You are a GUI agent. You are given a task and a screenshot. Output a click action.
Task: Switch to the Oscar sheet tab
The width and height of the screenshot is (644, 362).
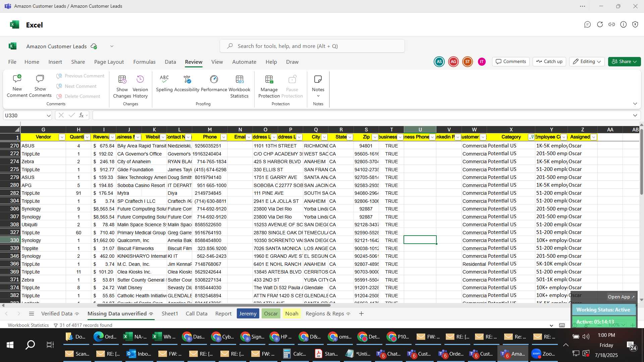click(271, 314)
